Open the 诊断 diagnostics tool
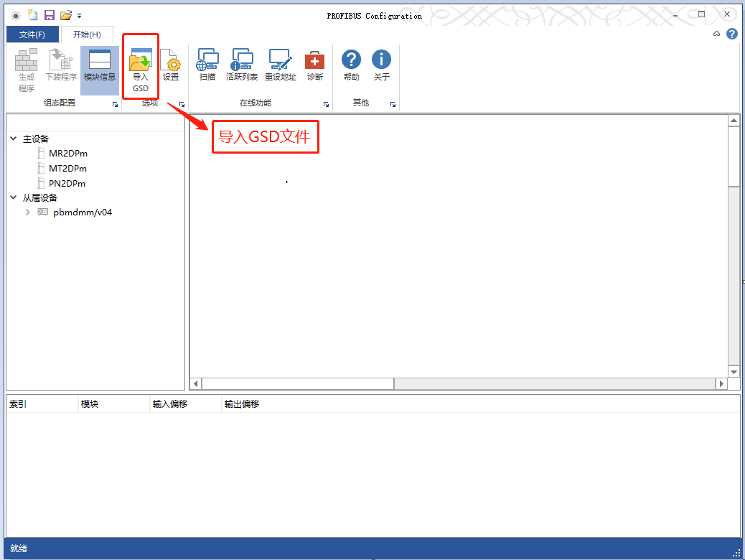745x560 pixels. 315,67
